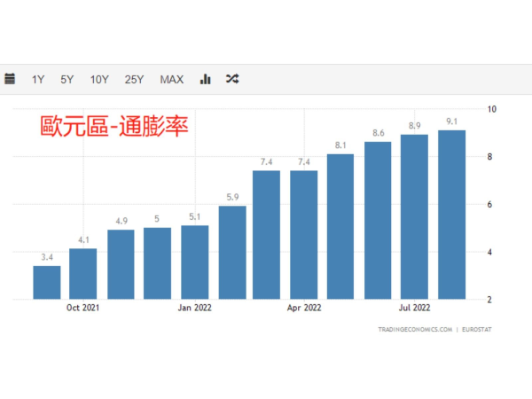This screenshot has height=399, width=532.
Task: Click the bar labeled 8.9
Action: [414, 216]
